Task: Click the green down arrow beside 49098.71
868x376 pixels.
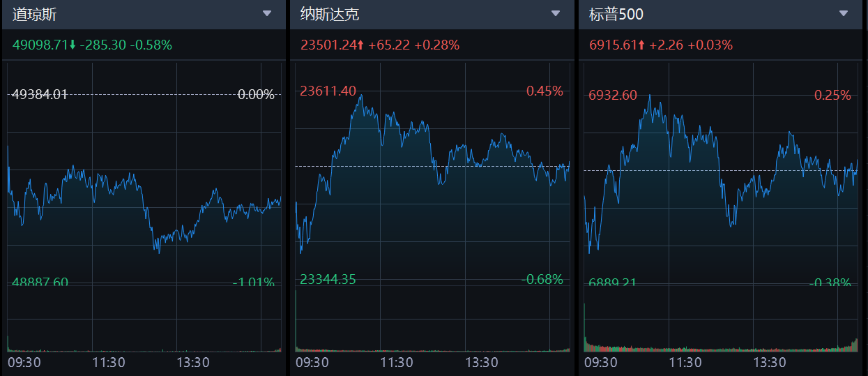Action: tap(73, 45)
